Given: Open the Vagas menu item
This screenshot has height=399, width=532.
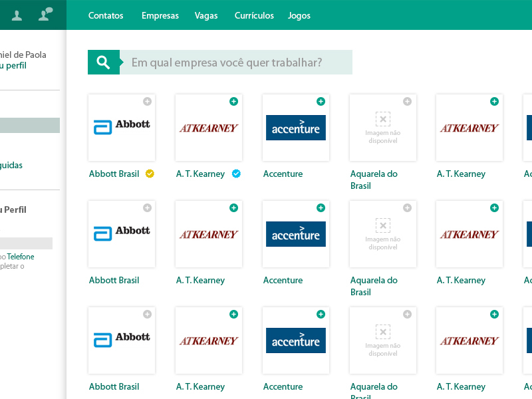Looking at the screenshot, I should pos(206,16).
